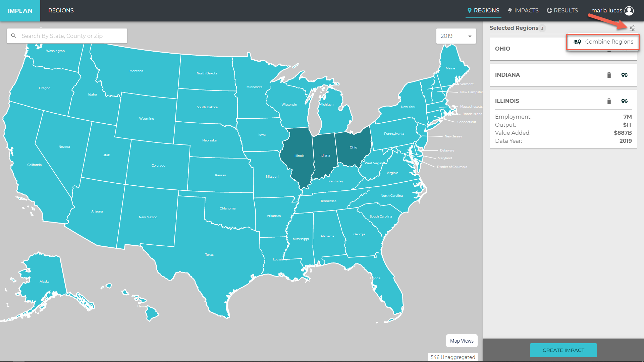Image resolution: width=644 pixels, height=362 pixels.
Task: Deselect Indiana on the map
Action: [x=324, y=156]
